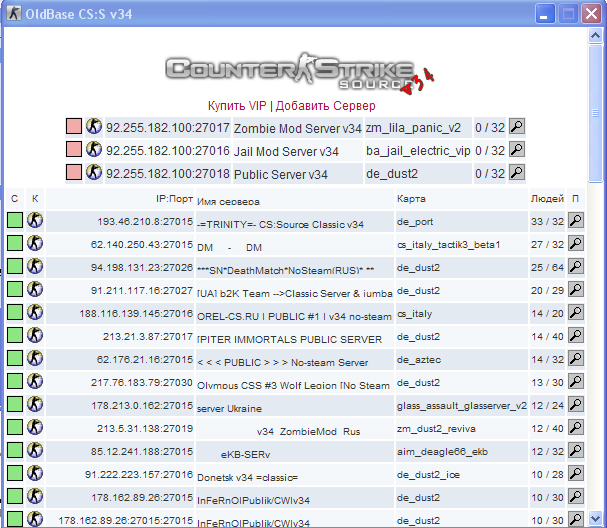Click magnifier icon for Public Server v34

pyautogui.click(x=517, y=172)
